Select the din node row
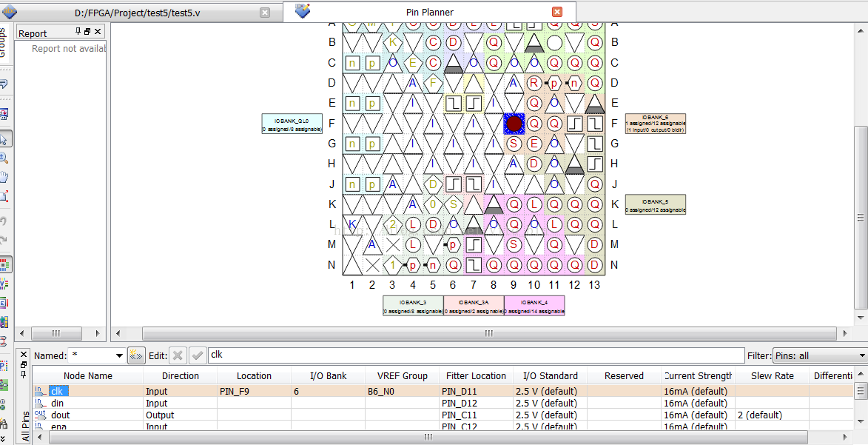Screen dimensions: 868x445 click(443, 403)
